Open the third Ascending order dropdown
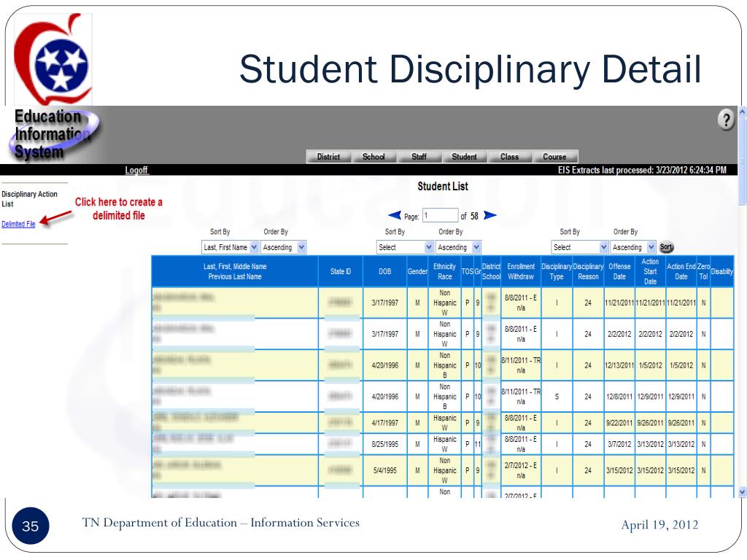The image size is (747, 560). pos(633,247)
